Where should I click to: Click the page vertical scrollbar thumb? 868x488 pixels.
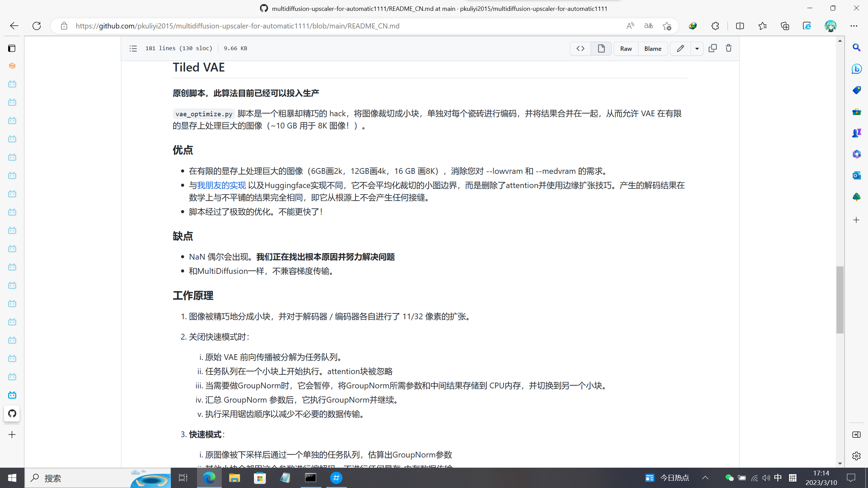coord(840,300)
